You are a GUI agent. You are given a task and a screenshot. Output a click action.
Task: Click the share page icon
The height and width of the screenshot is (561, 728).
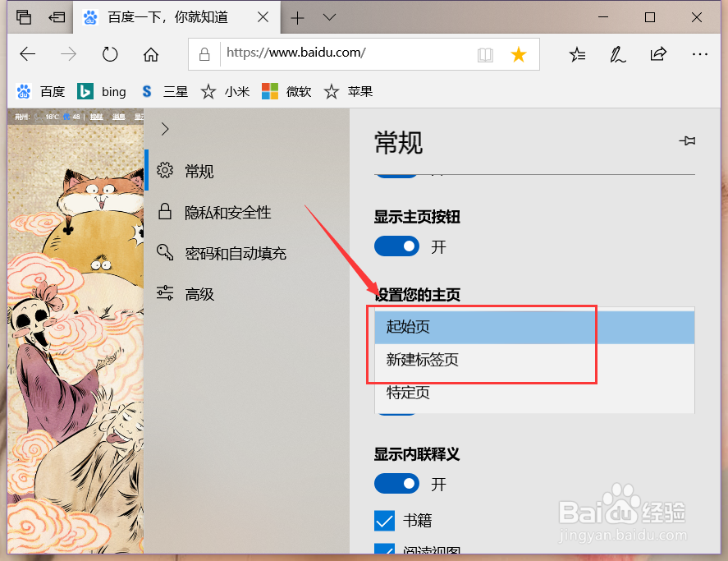click(658, 54)
